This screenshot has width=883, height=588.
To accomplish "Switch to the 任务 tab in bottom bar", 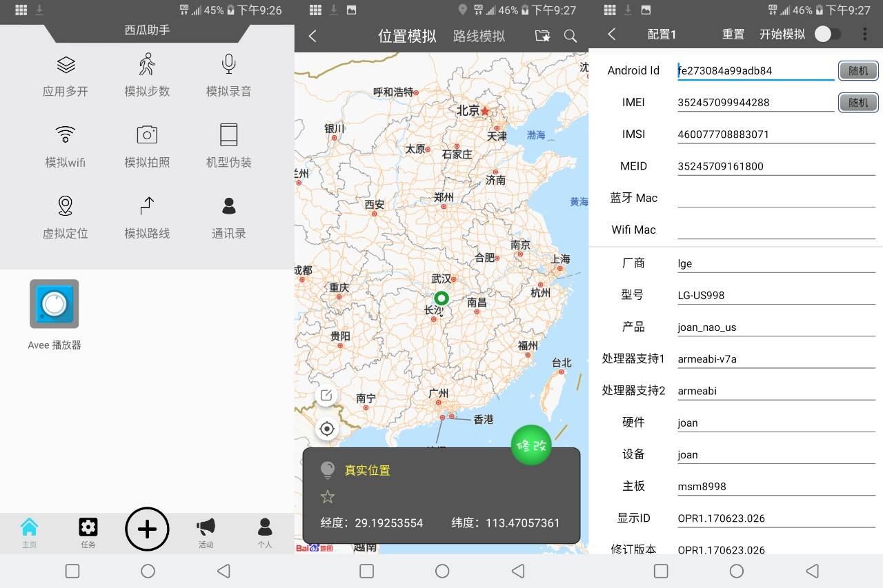I will [88, 532].
